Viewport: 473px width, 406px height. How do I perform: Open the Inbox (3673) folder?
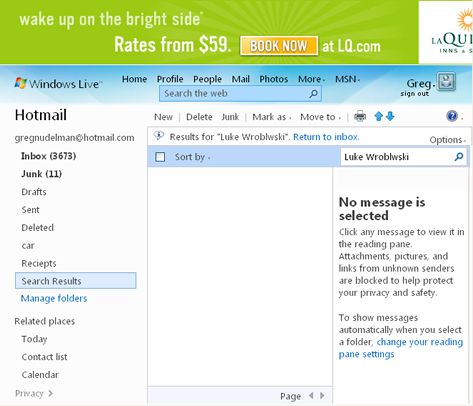tap(49, 156)
